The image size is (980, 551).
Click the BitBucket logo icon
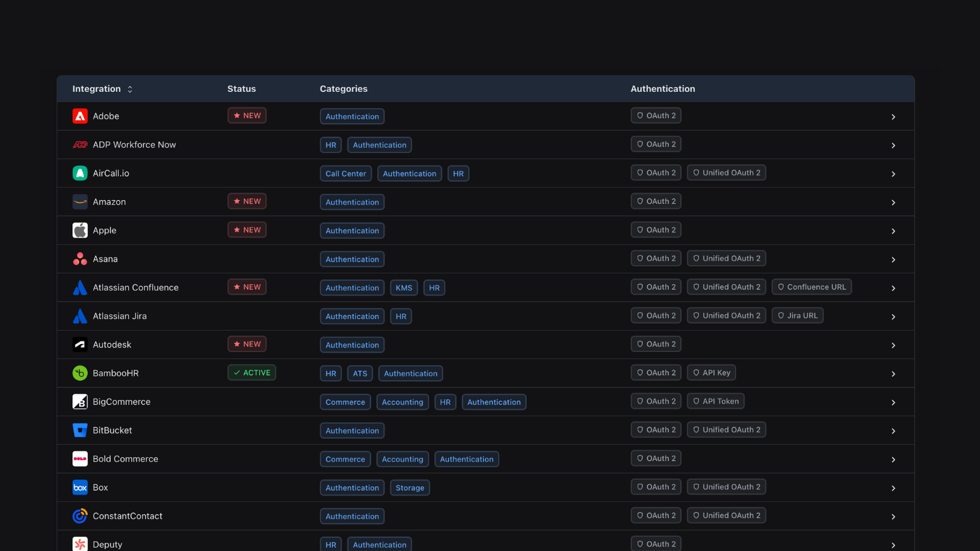[x=80, y=430]
